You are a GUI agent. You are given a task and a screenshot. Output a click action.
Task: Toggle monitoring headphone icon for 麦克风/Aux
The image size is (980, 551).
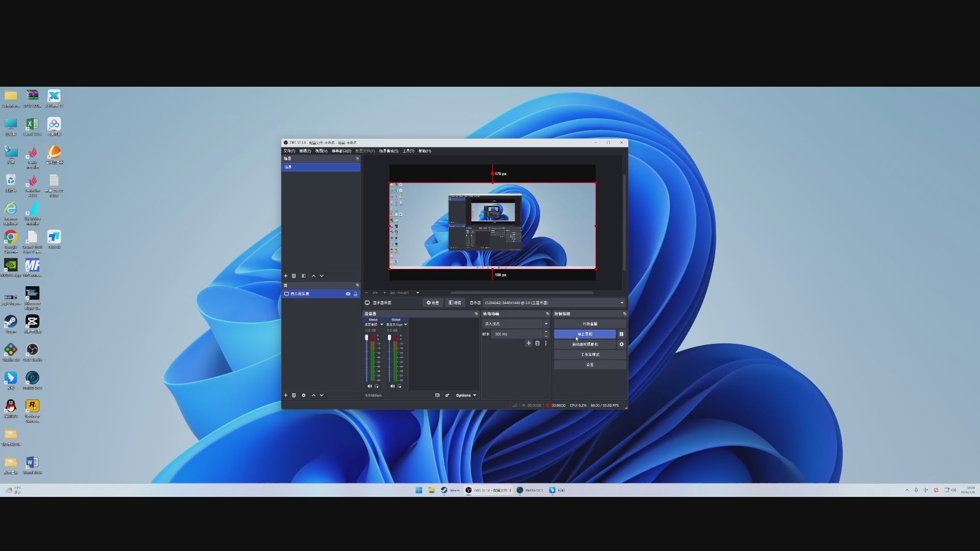[399, 386]
